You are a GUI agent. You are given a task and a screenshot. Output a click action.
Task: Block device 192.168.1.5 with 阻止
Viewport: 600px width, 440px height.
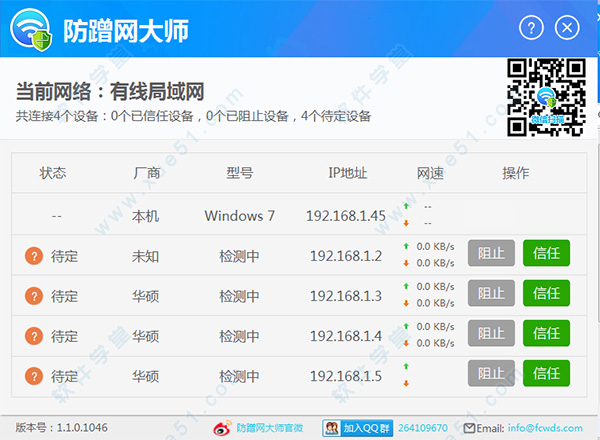(x=491, y=373)
